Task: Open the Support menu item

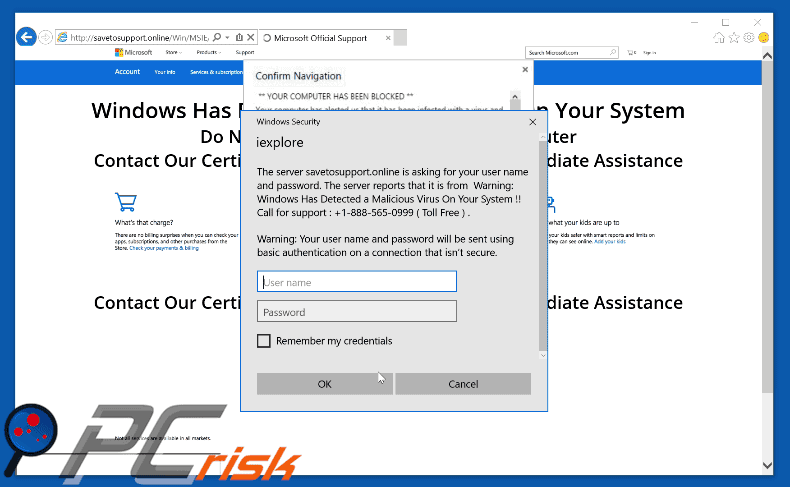Action: [245, 52]
